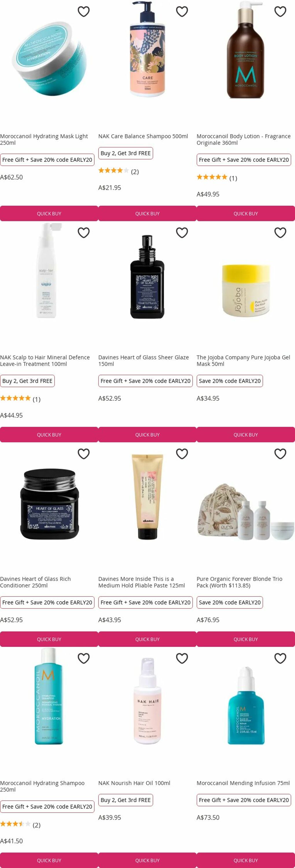Screen dimensions: 295x868
Task: Heart icon for Davines Sheer Glaze
Action: tap(182, 233)
